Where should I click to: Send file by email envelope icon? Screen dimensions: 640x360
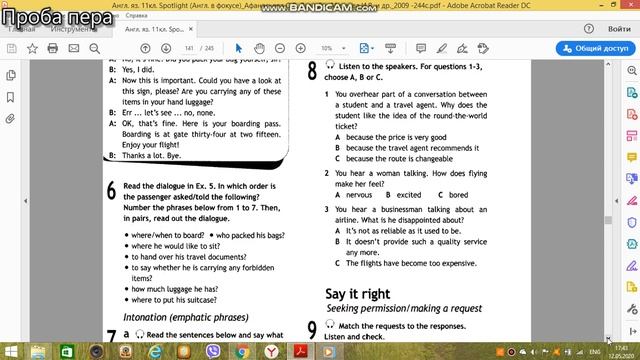73,49
